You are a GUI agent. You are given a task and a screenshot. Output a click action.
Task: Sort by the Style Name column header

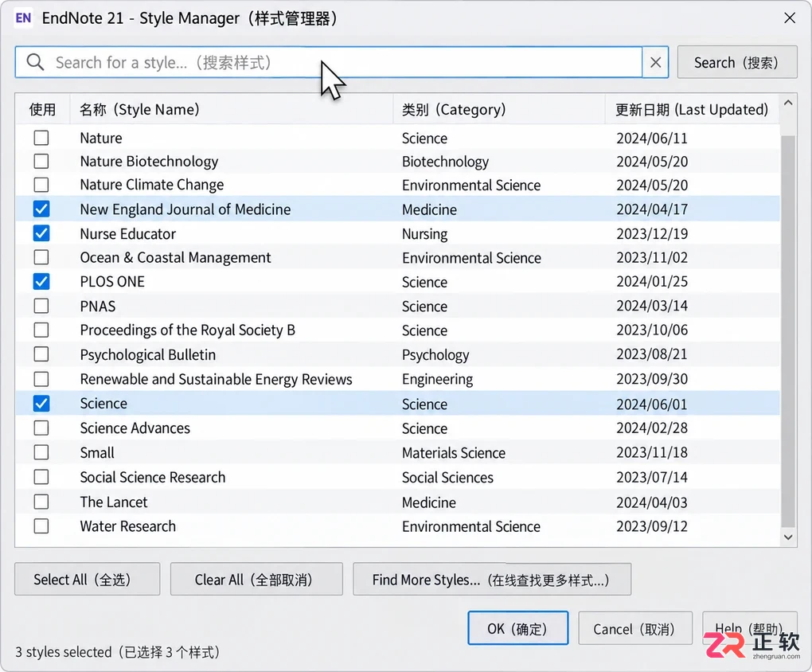[x=232, y=109]
